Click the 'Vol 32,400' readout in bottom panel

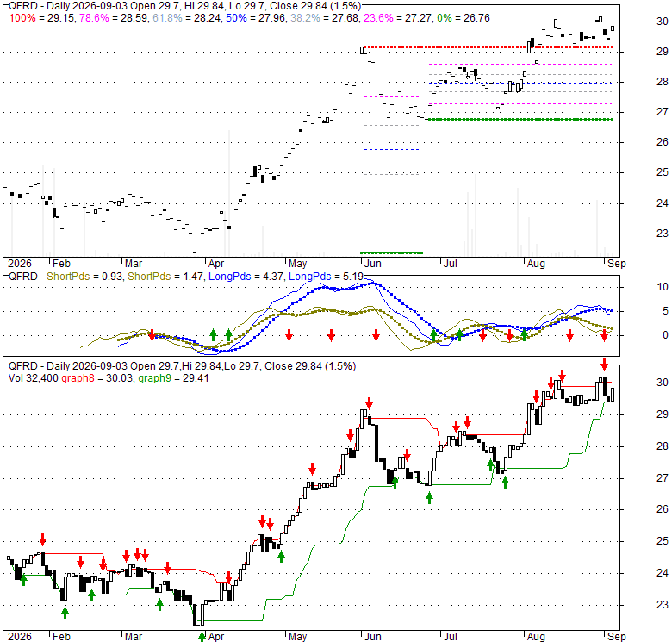click(x=33, y=378)
